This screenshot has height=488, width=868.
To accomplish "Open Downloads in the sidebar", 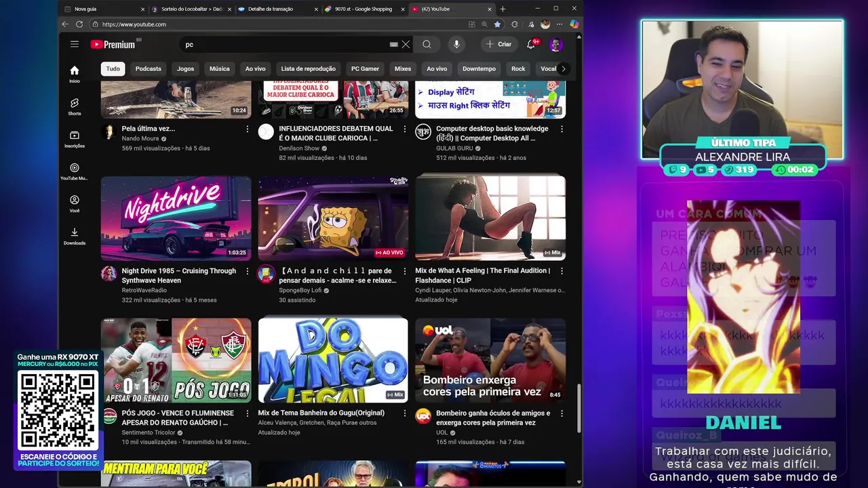I will (x=75, y=236).
